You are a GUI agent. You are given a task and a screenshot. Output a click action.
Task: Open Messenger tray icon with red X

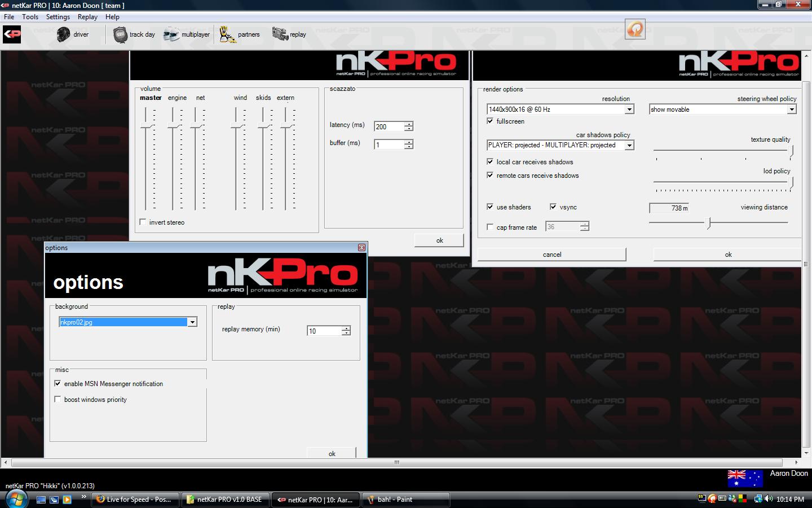click(732, 499)
